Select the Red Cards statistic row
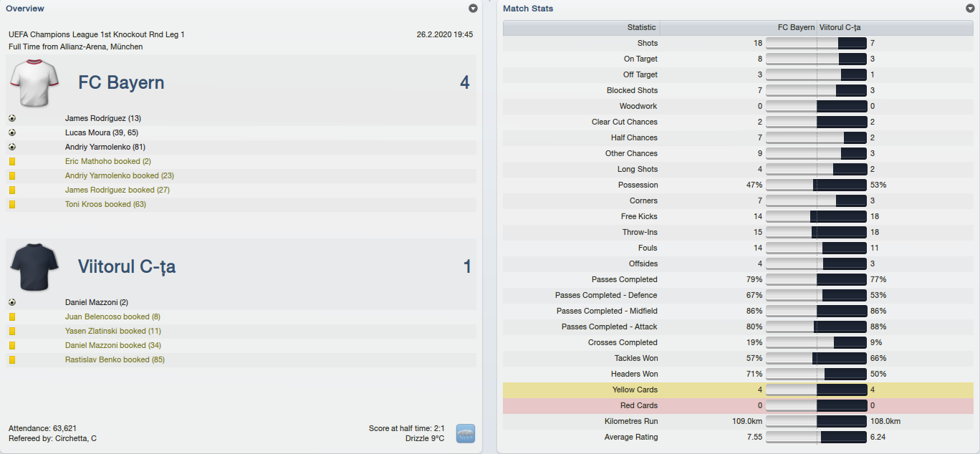 [739, 405]
